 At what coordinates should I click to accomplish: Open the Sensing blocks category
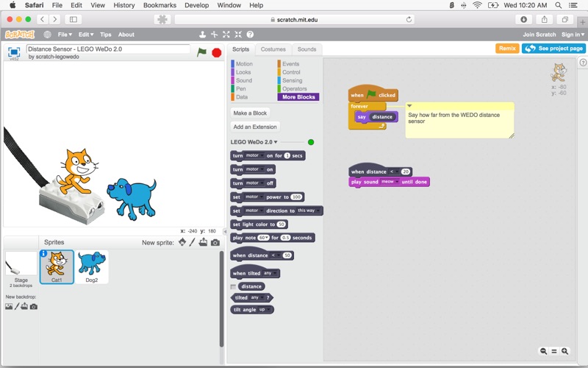[x=292, y=80]
